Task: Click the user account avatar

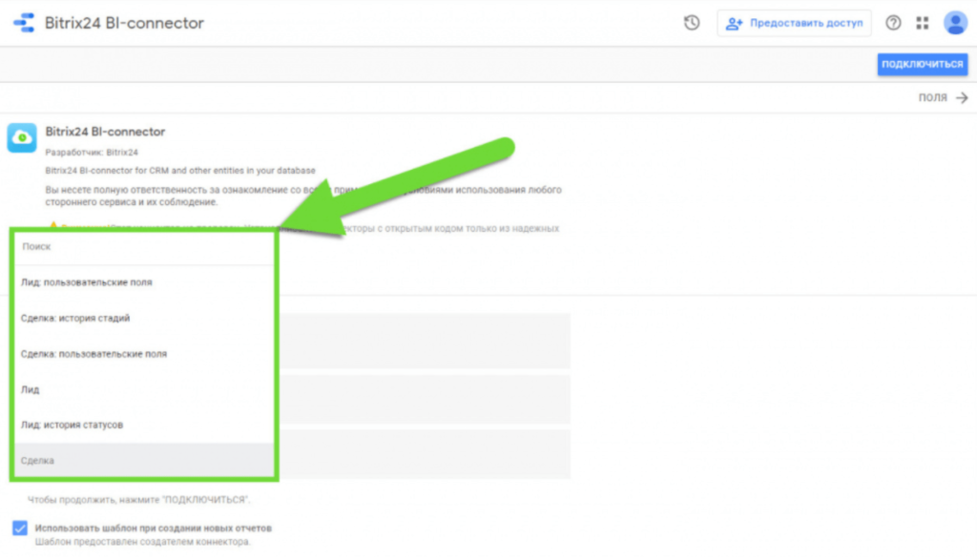Action: click(954, 23)
